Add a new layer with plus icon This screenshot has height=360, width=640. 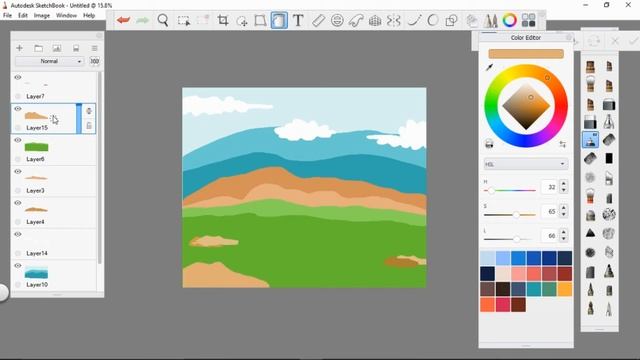pyautogui.click(x=19, y=48)
